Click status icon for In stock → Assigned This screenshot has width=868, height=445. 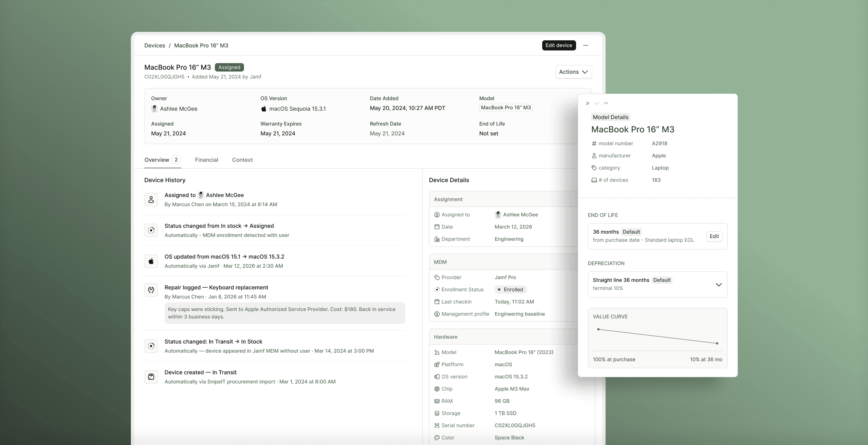[151, 230]
